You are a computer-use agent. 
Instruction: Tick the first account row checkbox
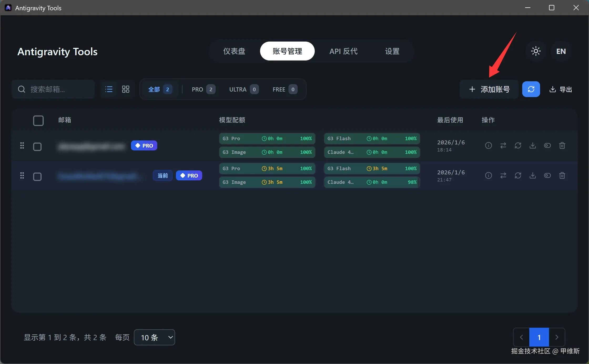click(37, 146)
